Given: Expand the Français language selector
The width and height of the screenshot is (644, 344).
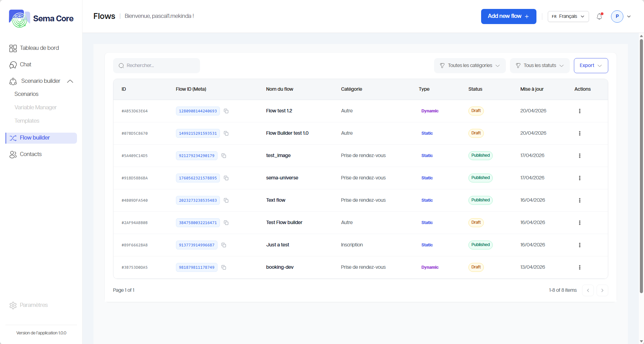Looking at the screenshot, I should tap(568, 16).
